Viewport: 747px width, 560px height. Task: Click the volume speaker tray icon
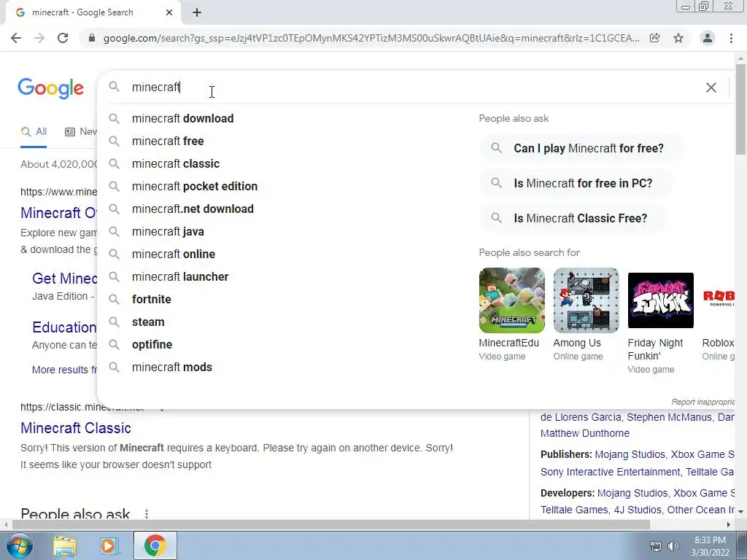[x=673, y=546]
